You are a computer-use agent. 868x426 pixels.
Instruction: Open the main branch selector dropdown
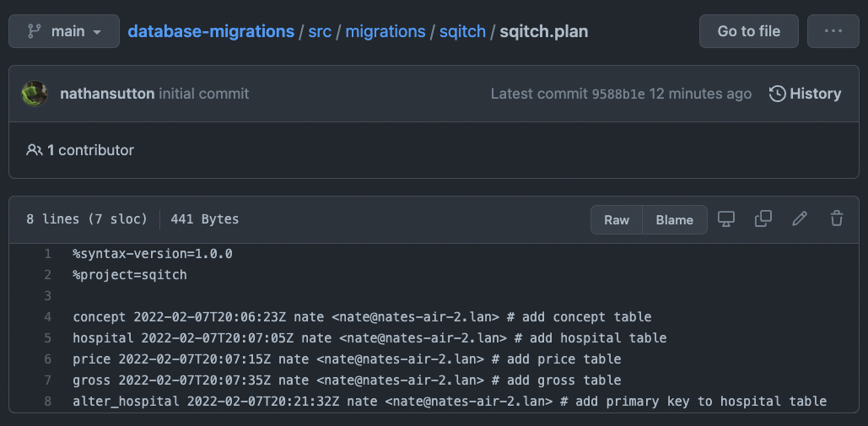(63, 31)
